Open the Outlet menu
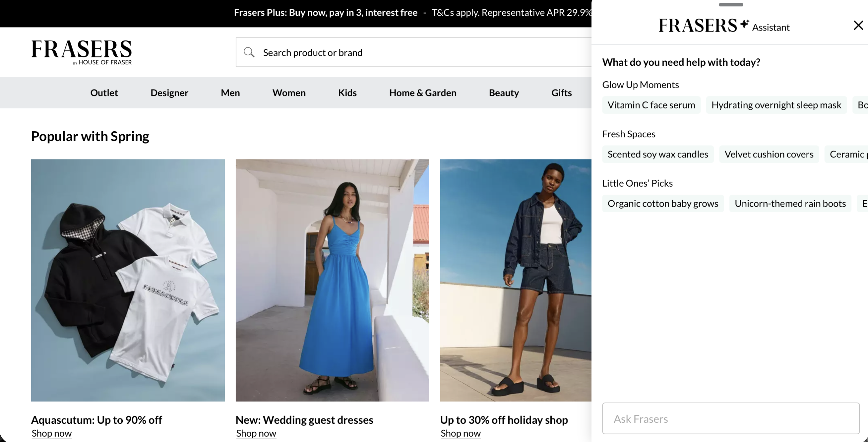Image resolution: width=868 pixels, height=442 pixels. [x=104, y=93]
